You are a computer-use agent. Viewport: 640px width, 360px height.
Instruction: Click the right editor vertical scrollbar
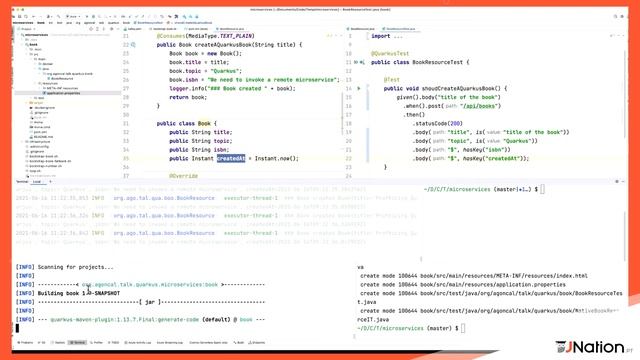click(x=624, y=94)
